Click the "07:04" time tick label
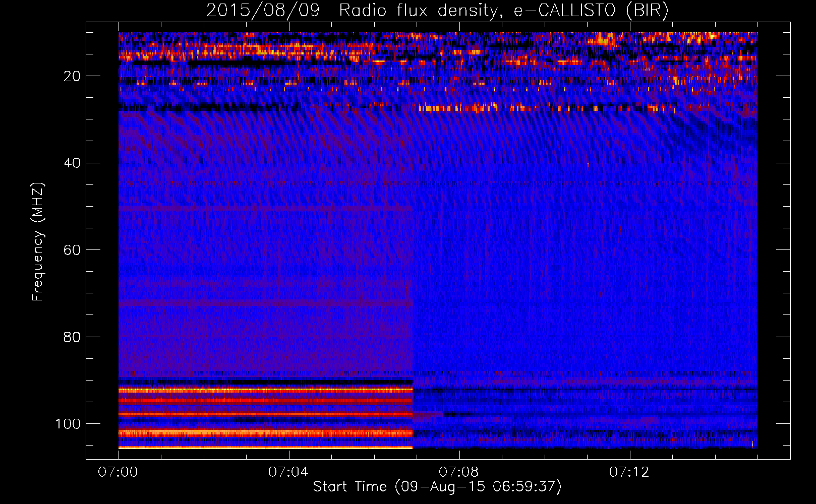The width and height of the screenshot is (816, 504). tap(288, 472)
